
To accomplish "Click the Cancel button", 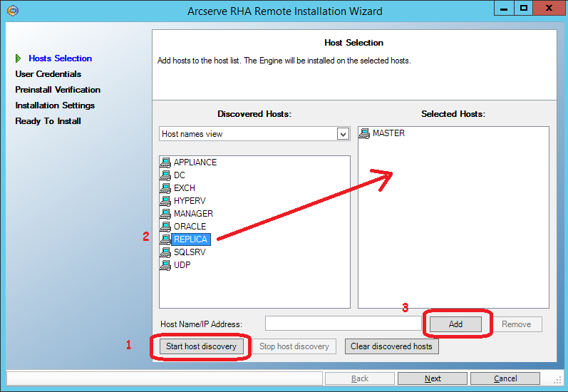I will [x=505, y=378].
